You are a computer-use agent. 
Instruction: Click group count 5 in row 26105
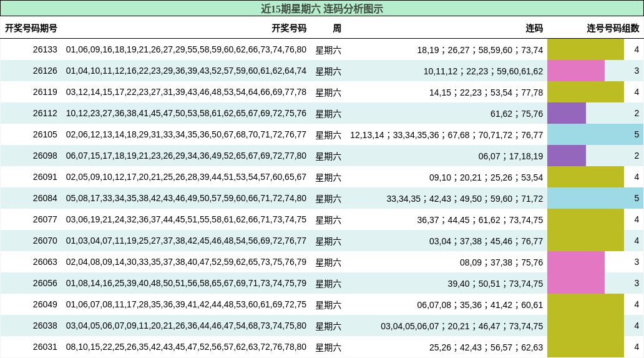click(637, 134)
